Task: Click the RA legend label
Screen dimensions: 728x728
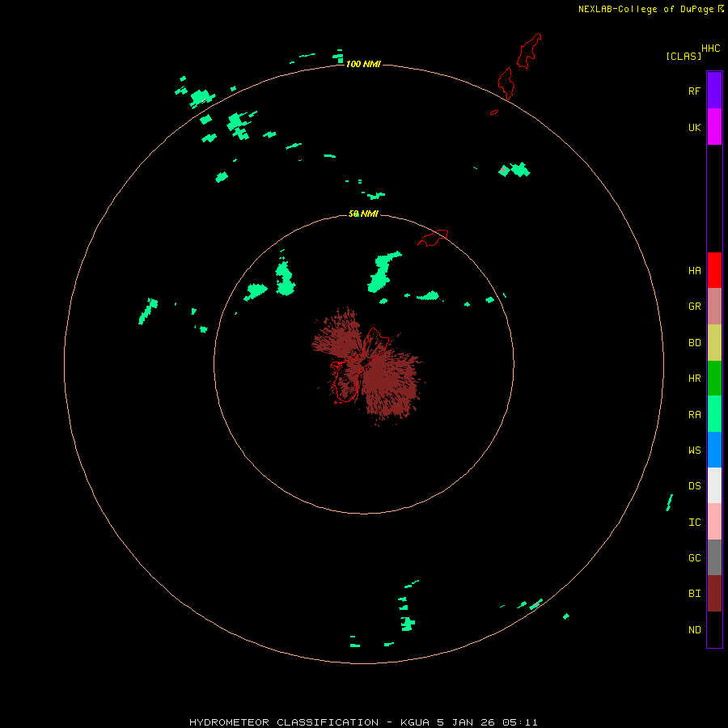Action: click(694, 415)
